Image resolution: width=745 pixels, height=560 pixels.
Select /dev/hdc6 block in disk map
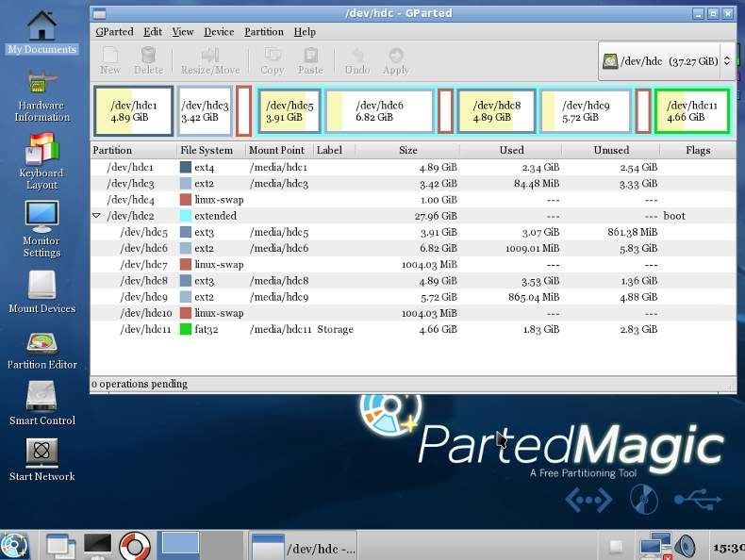click(x=379, y=110)
